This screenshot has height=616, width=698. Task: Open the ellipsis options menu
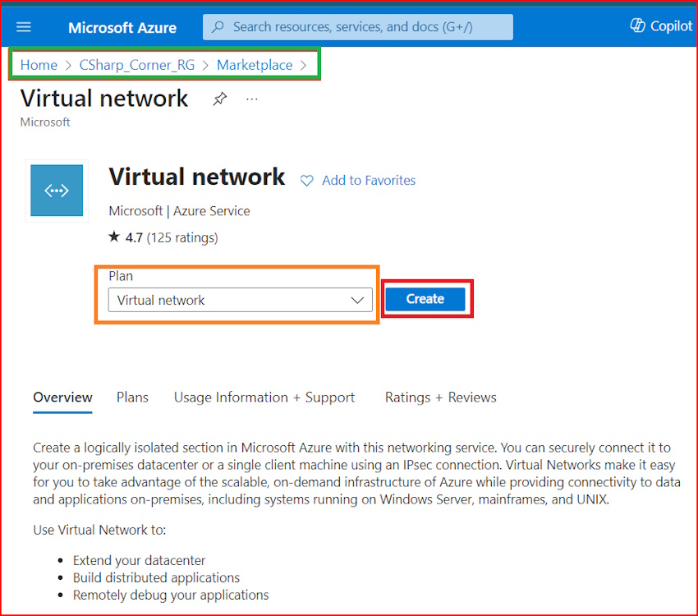point(251,99)
